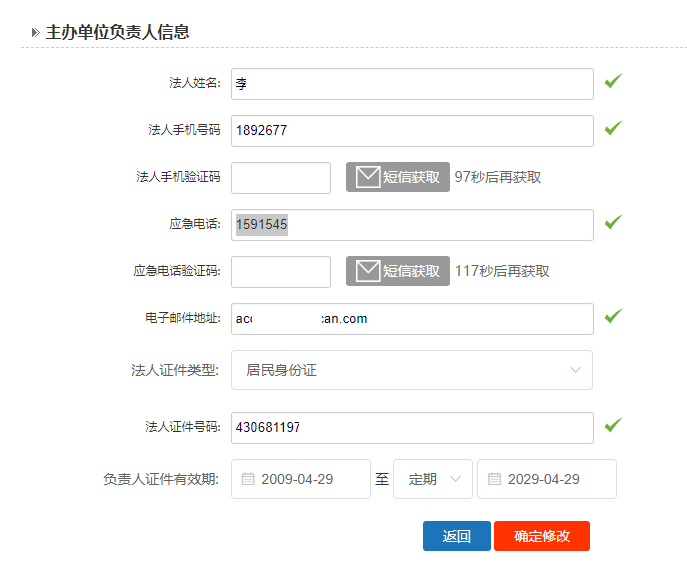Click the green checkmark beside 法人姓名

tap(613, 81)
